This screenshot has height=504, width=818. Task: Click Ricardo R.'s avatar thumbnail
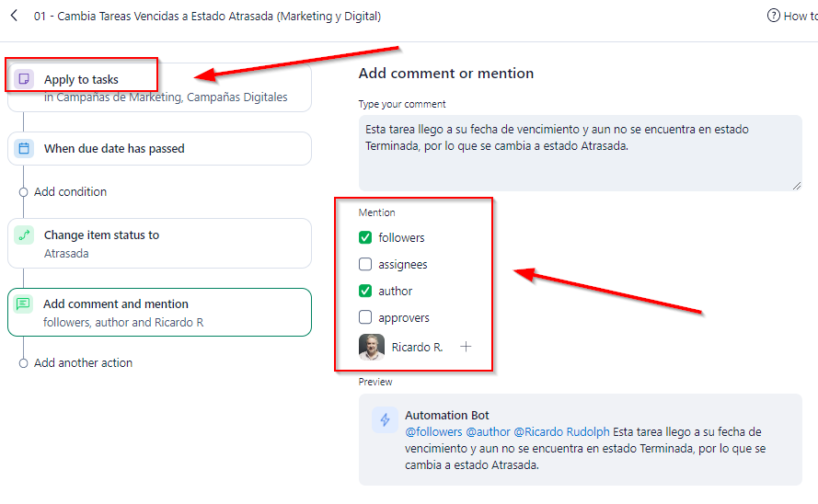tap(372, 347)
